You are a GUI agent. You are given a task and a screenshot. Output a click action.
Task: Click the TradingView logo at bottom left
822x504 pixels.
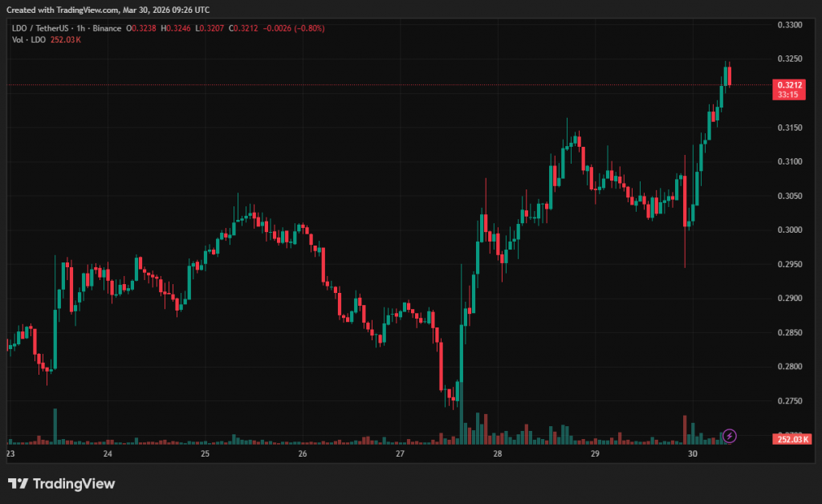coord(62,483)
